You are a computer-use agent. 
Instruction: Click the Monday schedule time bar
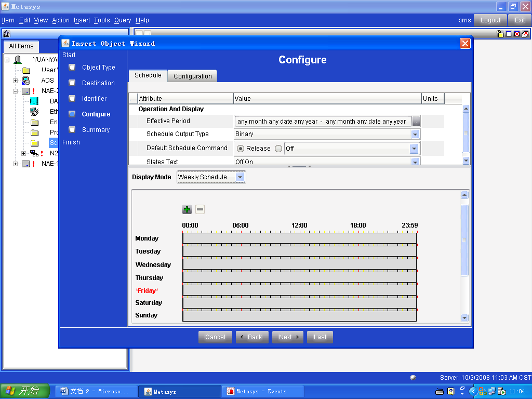299,238
